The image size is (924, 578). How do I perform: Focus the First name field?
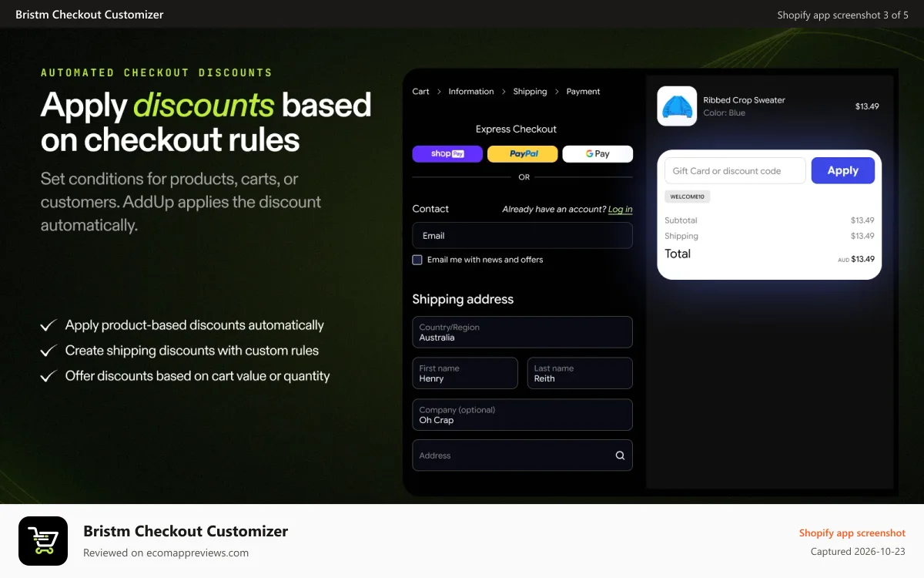click(465, 373)
